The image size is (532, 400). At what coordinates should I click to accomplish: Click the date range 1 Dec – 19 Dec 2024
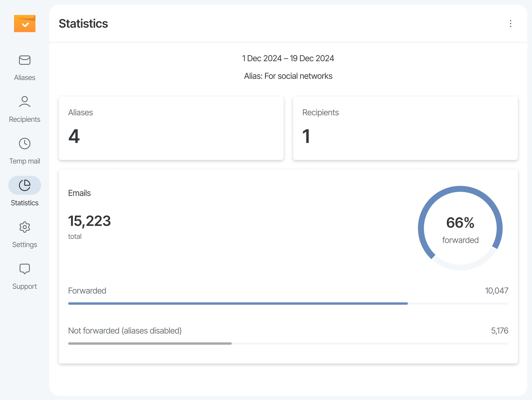pos(288,58)
